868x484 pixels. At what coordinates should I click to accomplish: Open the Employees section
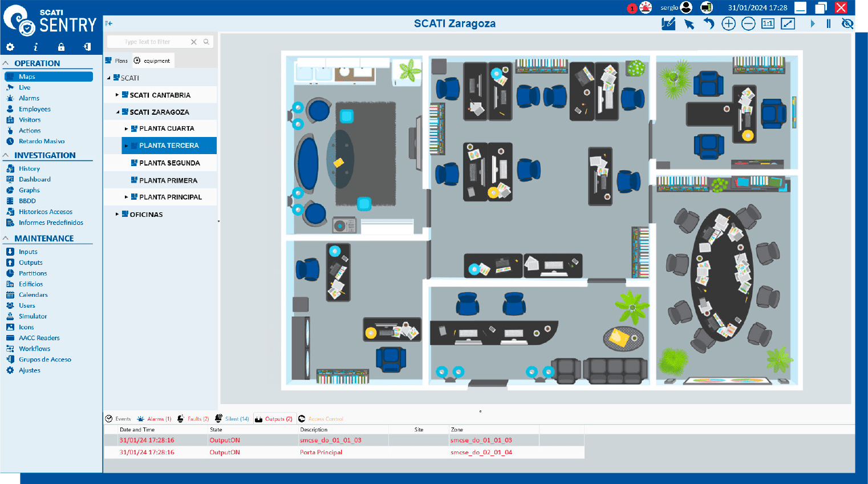coord(35,109)
